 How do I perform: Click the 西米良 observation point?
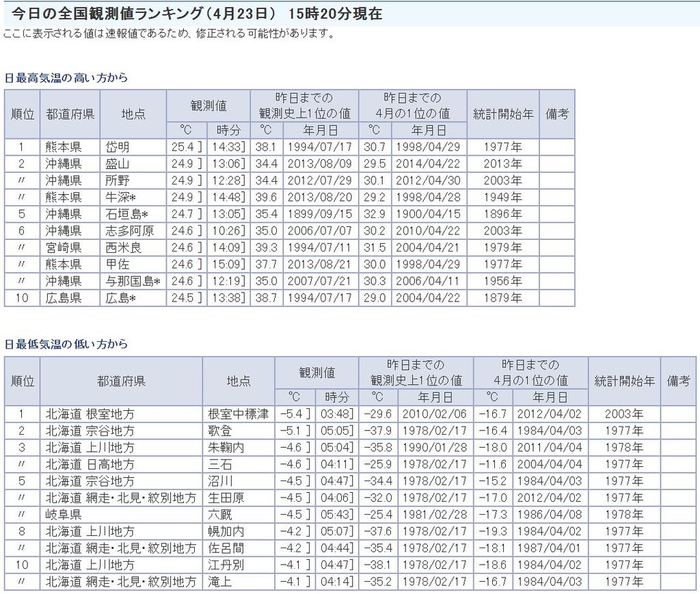click(123, 247)
